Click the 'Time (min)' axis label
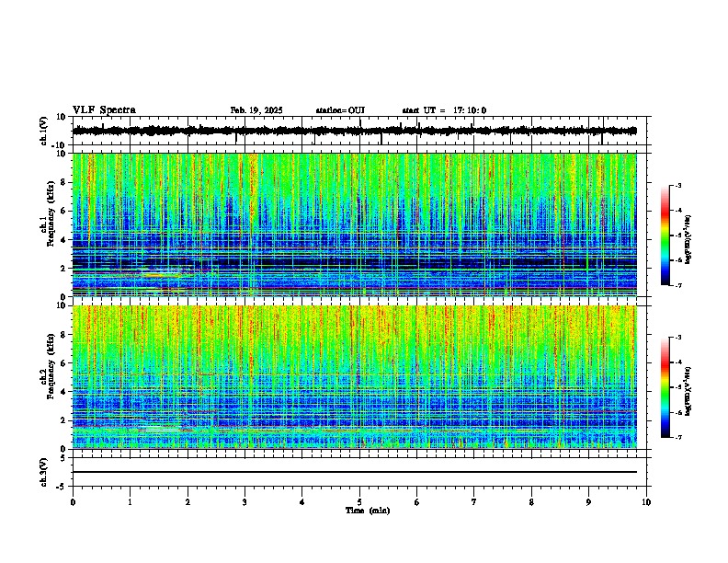Viewport: 728px width, 563px height. [x=368, y=511]
